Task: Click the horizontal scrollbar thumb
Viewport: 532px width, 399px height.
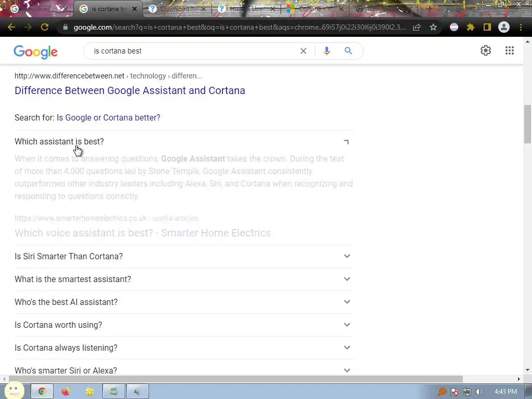Action: click(236, 379)
